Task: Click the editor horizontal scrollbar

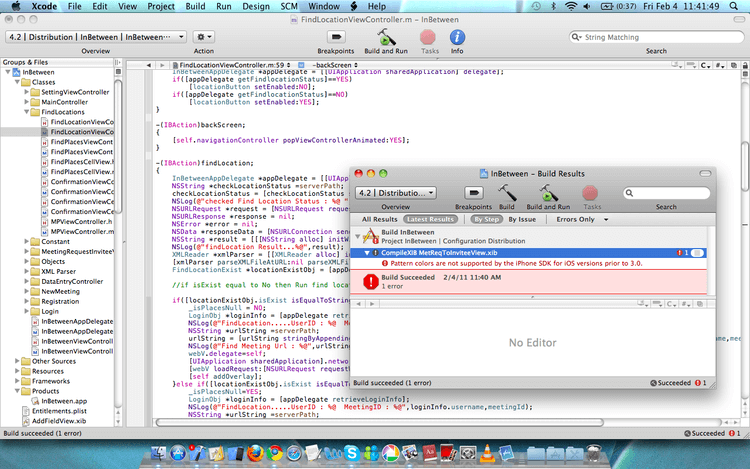Action: 380,423
